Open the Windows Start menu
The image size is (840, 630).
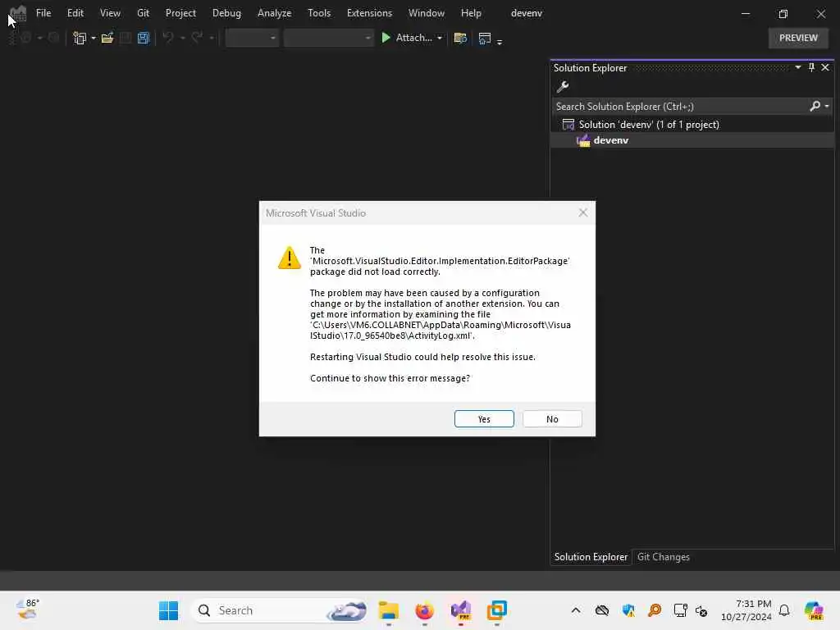coord(169,610)
